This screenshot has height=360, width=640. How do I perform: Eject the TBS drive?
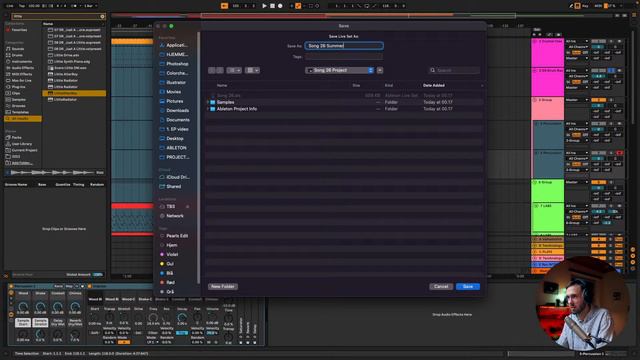pos(188,207)
